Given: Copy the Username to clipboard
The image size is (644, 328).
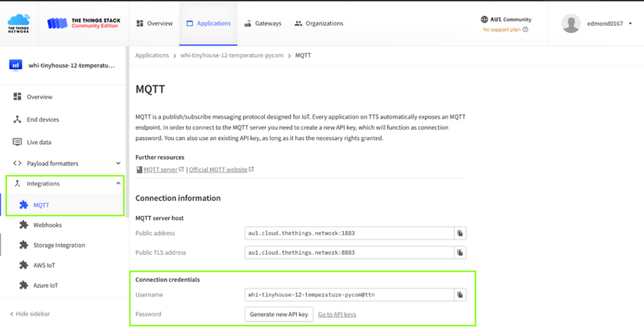Looking at the screenshot, I should pos(460,295).
